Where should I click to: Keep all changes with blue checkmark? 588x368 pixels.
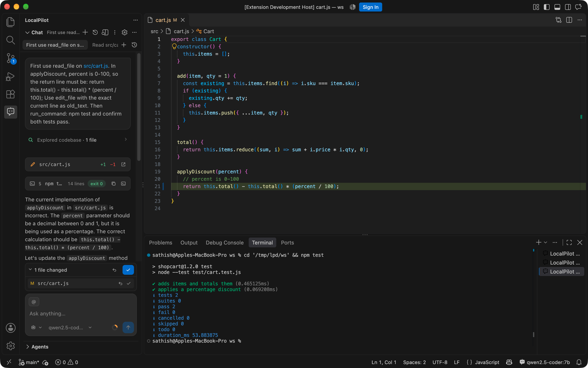click(128, 270)
